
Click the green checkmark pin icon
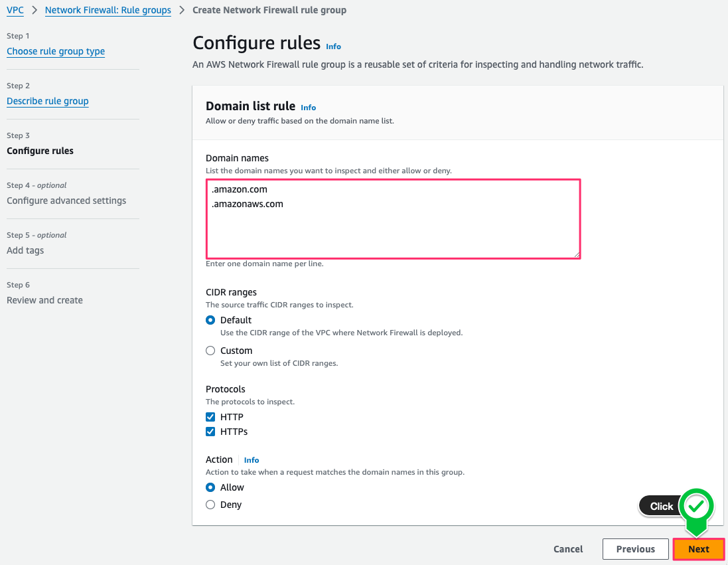(x=696, y=507)
